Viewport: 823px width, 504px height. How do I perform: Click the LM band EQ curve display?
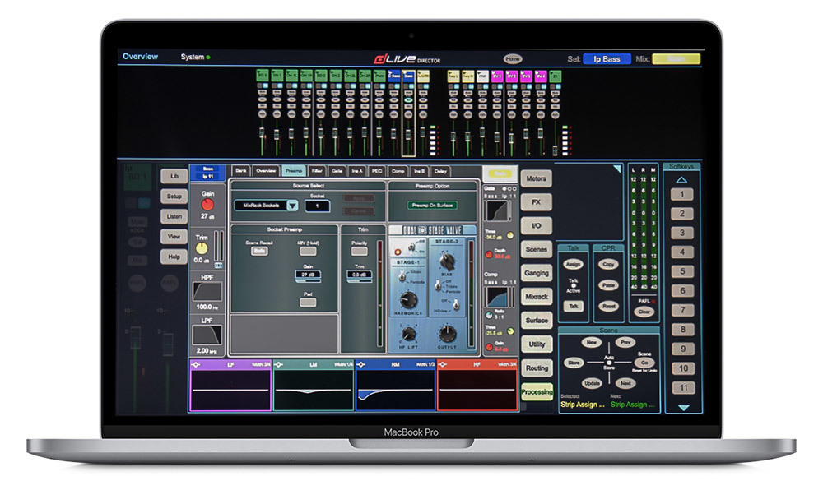(x=314, y=389)
